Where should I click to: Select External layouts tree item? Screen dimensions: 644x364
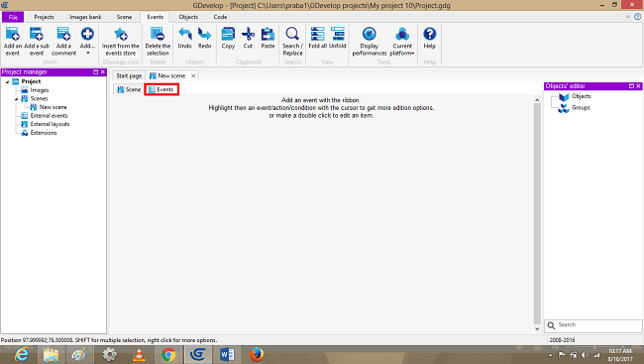tap(50, 124)
